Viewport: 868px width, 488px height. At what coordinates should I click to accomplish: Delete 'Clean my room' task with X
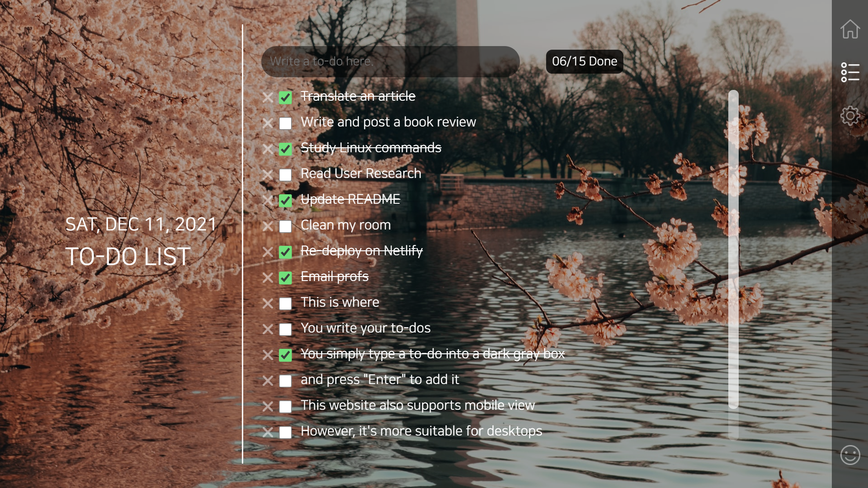[x=267, y=225]
